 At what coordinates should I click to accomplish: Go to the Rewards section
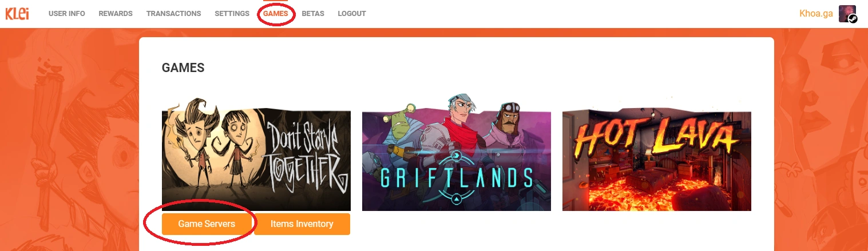[116, 14]
